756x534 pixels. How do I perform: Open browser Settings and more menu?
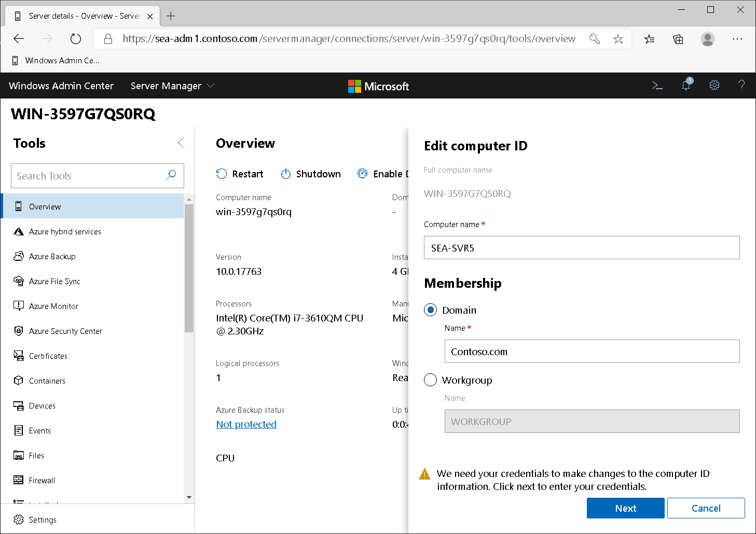pos(737,39)
